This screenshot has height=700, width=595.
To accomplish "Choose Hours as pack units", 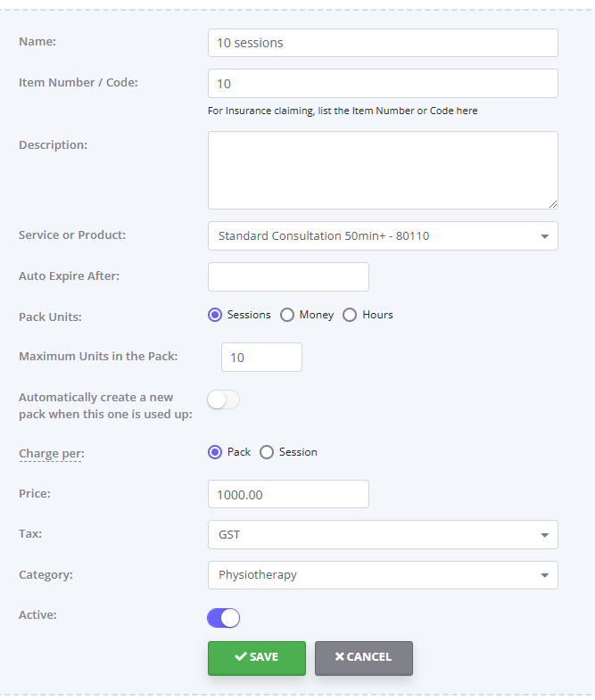I will (350, 315).
